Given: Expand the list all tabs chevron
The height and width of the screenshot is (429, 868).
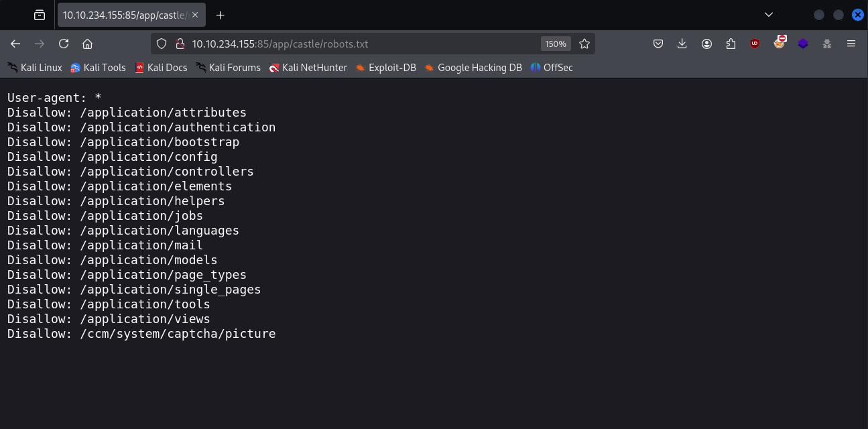Looking at the screenshot, I should coord(769,15).
